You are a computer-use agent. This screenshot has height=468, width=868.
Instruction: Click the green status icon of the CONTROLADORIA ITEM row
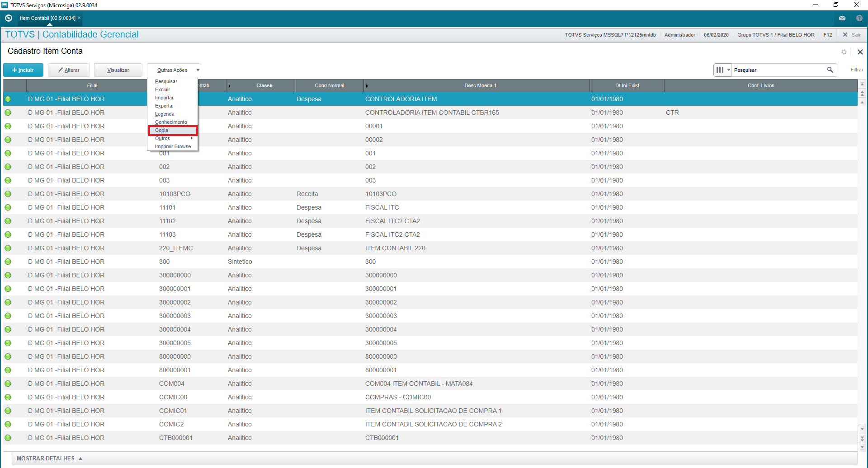[8, 99]
